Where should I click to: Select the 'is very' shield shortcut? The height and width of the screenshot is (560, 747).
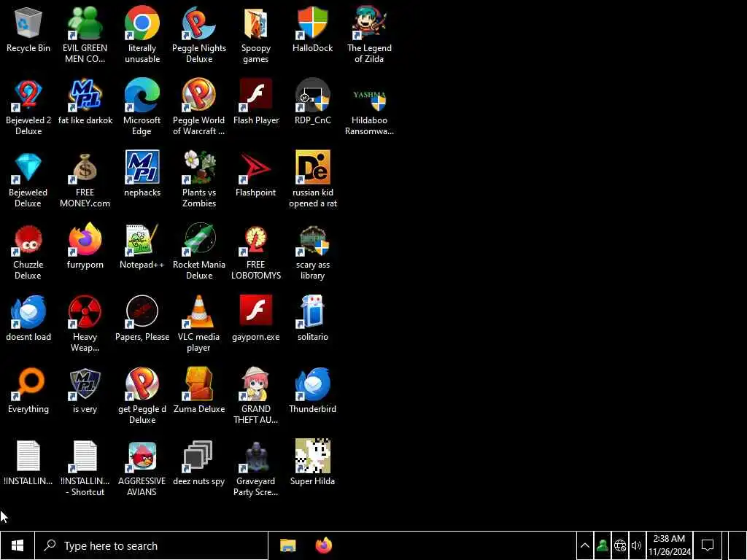85,384
